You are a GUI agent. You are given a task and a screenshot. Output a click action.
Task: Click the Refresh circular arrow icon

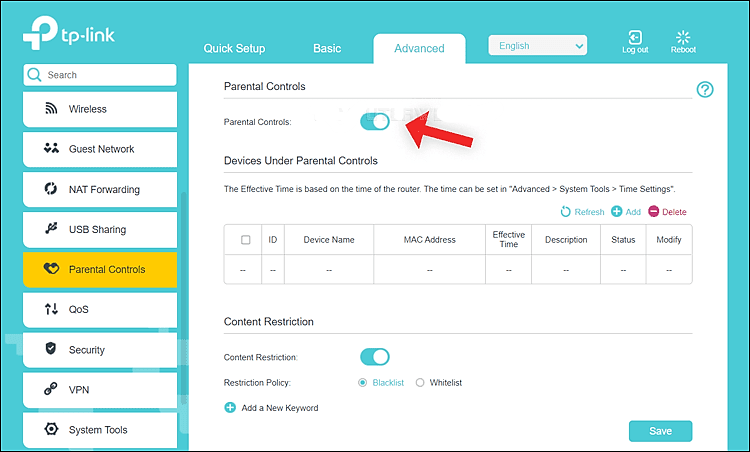click(565, 211)
